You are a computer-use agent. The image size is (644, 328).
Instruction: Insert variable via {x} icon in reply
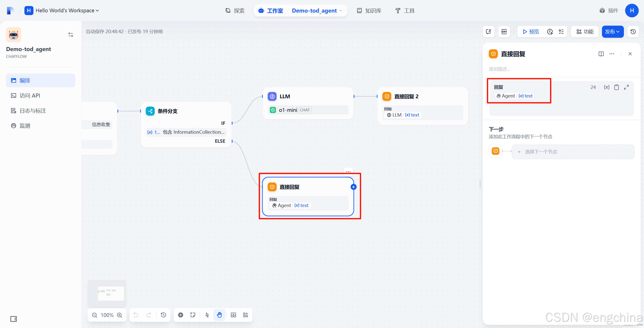coord(607,87)
